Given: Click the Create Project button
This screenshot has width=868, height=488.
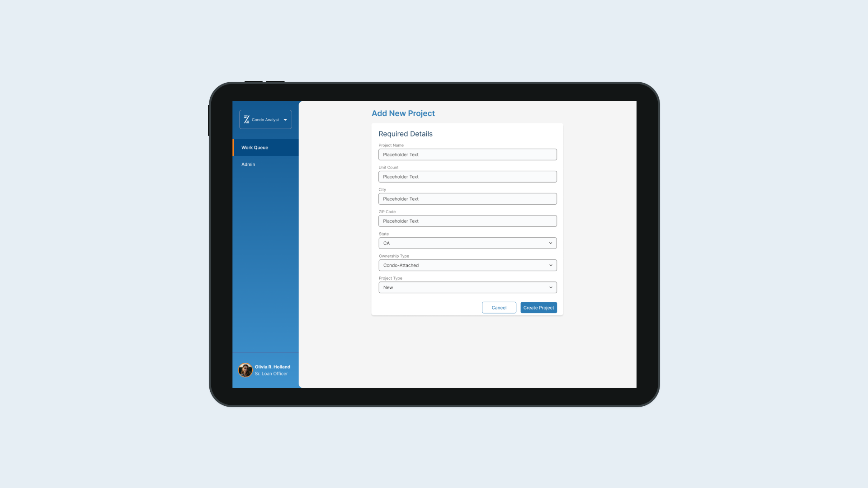Looking at the screenshot, I should (538, 307).
